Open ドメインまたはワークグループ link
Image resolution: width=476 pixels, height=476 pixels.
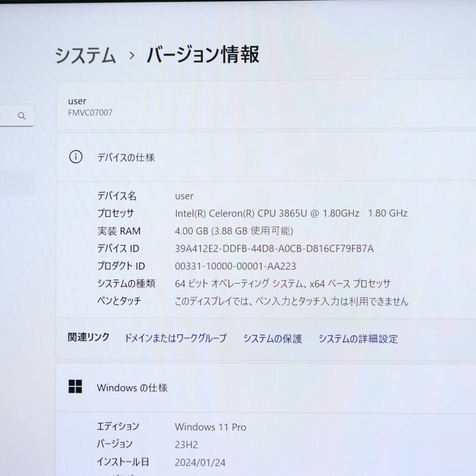[x=175, y=338]
